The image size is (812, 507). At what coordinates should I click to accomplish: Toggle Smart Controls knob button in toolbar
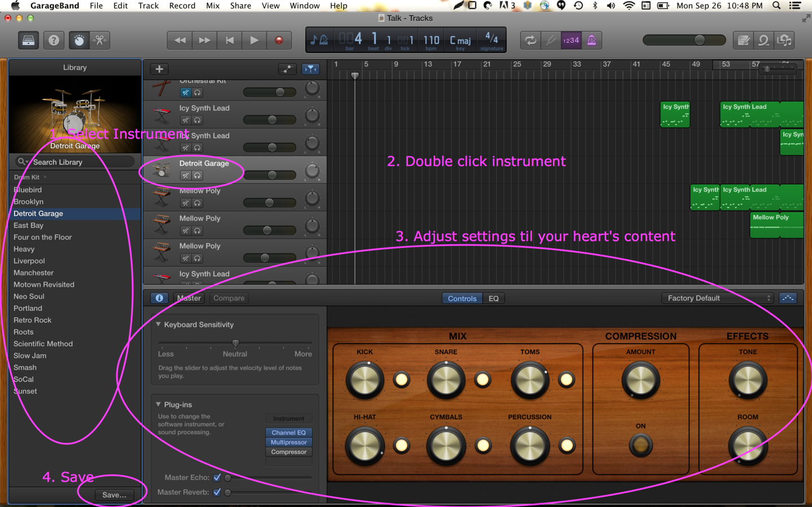(x=79, y=41)
